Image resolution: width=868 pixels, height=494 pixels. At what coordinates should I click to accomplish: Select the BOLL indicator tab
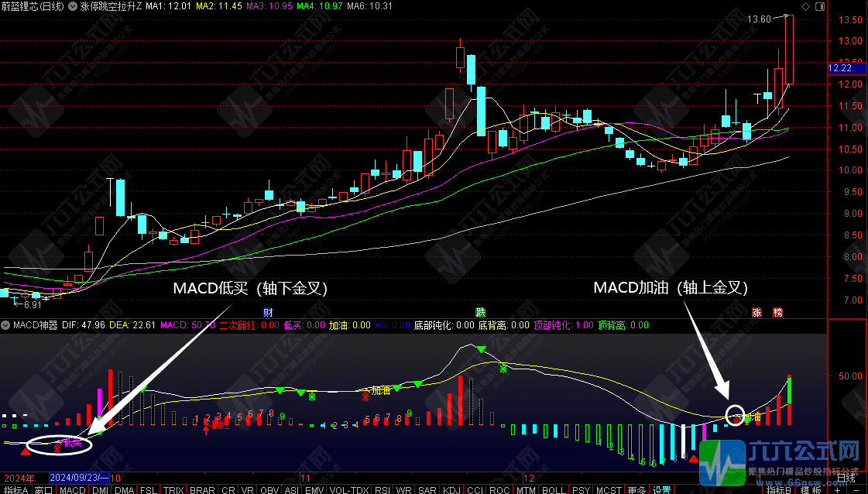(x=553, y=489)
